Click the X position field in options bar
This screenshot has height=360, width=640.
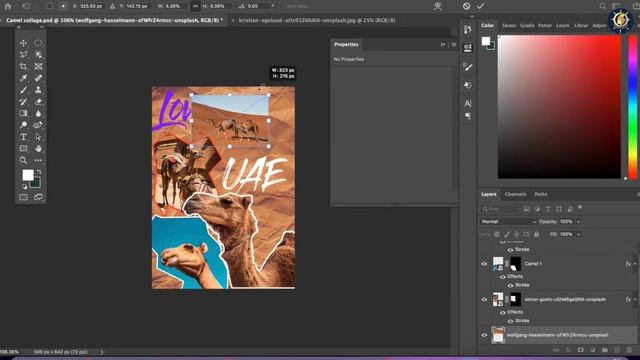click(x=91, y=6)
